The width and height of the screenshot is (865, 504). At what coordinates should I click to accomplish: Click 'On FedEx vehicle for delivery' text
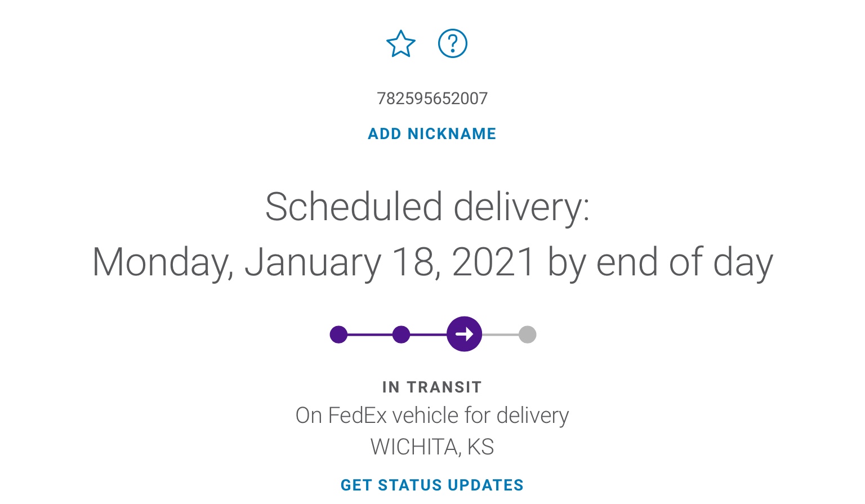coord(432,416)
